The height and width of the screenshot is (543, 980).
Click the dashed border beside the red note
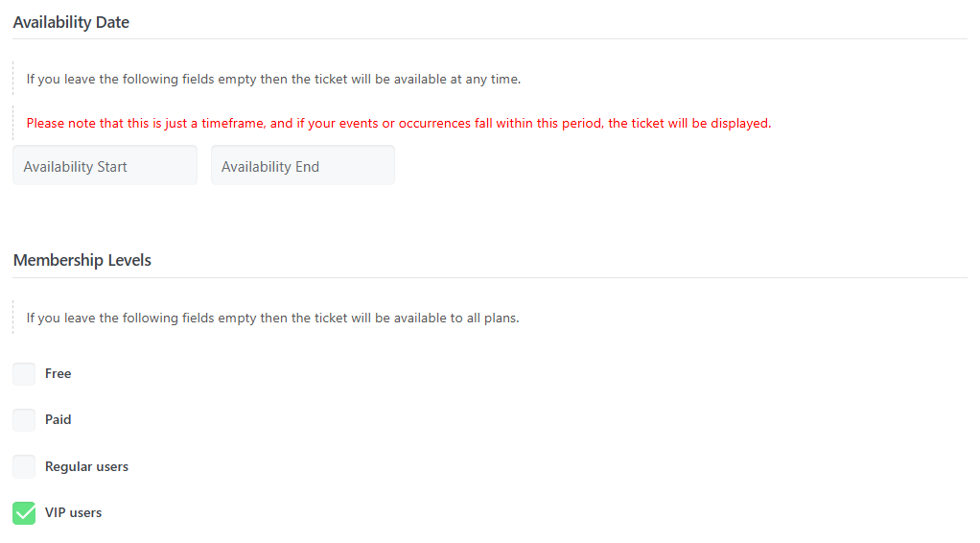click(x=13, y=124)
